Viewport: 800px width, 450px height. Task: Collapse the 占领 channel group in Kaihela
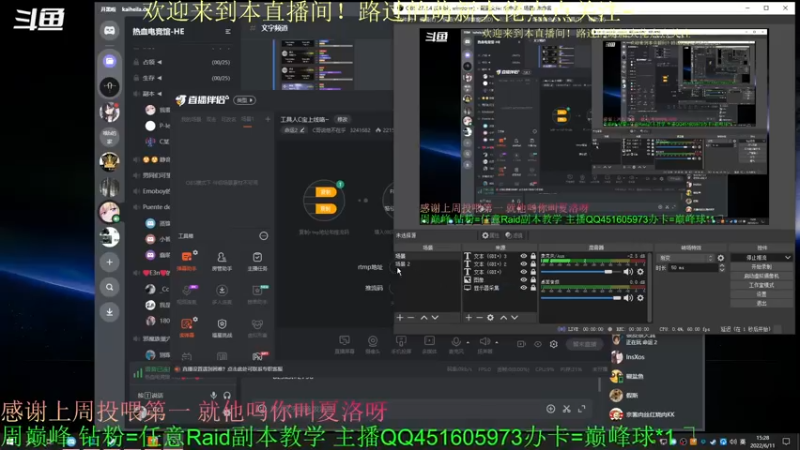tap(159, 62)
